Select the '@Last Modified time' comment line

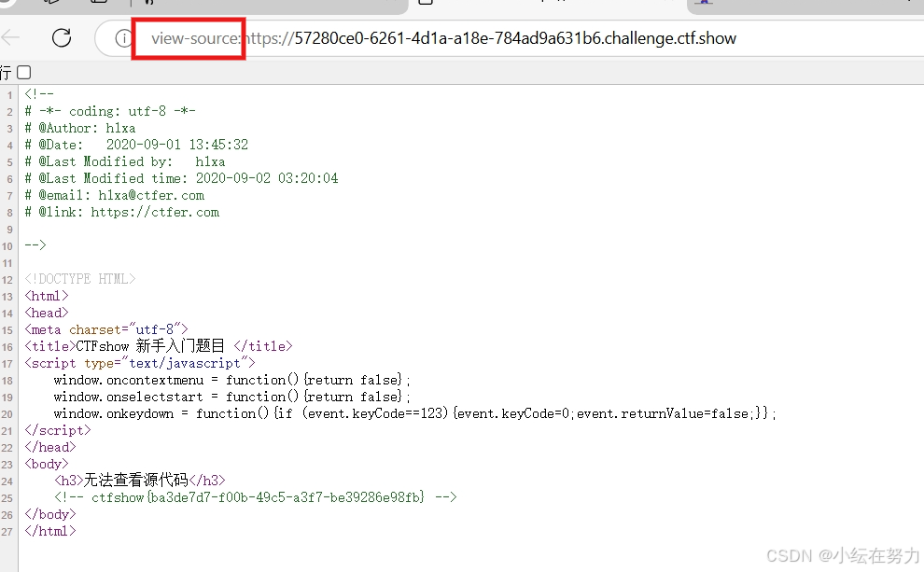click(181, 178)
